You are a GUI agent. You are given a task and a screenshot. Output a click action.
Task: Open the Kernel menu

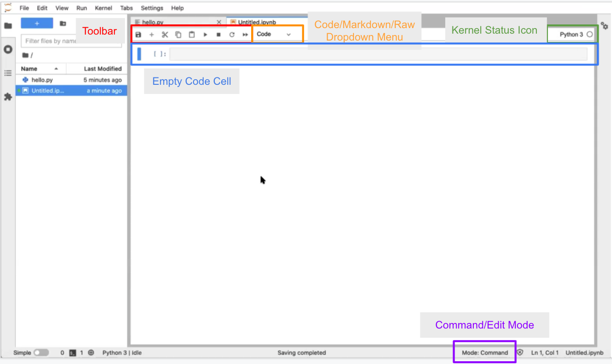click(x=103, y=8)
